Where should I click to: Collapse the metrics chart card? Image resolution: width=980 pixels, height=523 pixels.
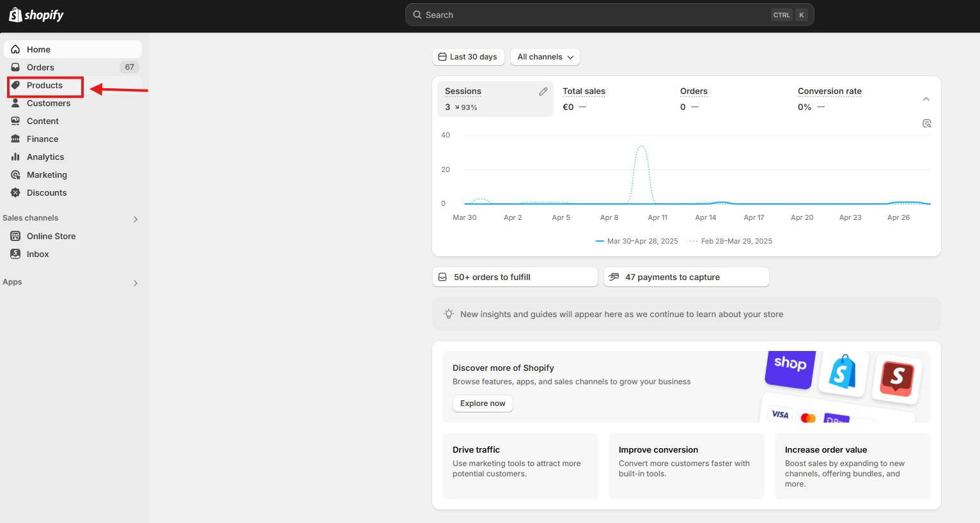(926, 99)
